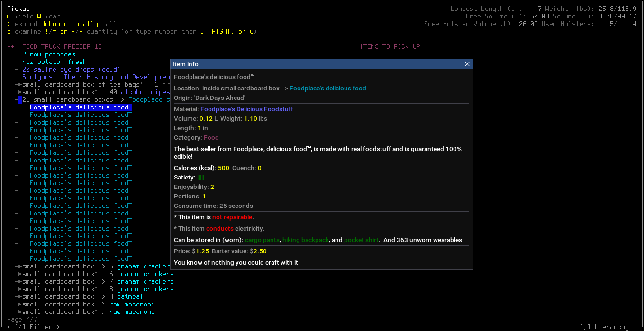Close the Item info popup
Screen dimensions: 644x331
pyautogui.click(x=467, y=64)
